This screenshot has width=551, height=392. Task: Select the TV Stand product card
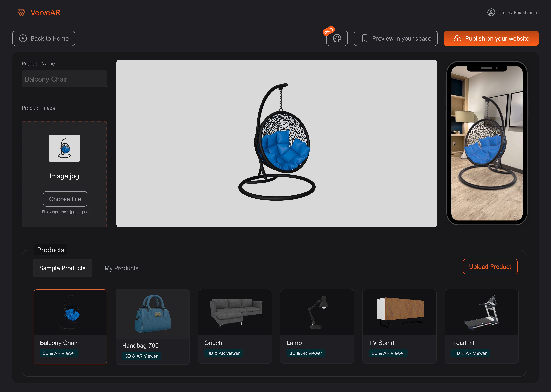point(399,326)
